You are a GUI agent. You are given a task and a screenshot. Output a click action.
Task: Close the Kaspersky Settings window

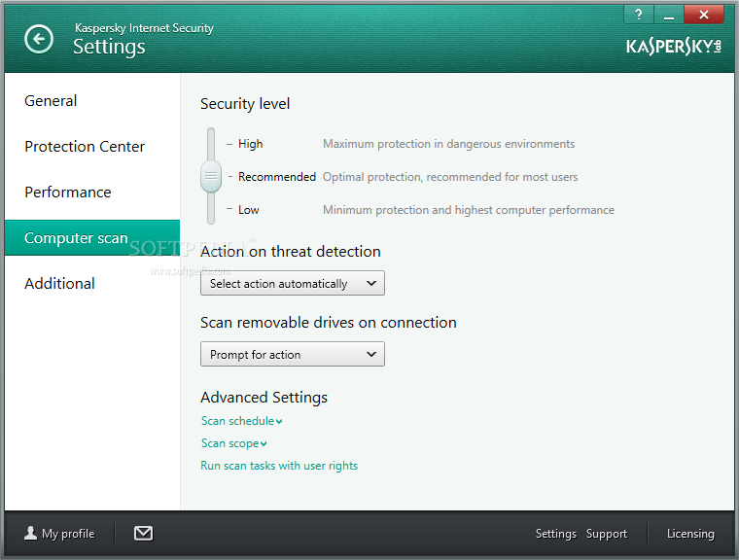(704, 15)
